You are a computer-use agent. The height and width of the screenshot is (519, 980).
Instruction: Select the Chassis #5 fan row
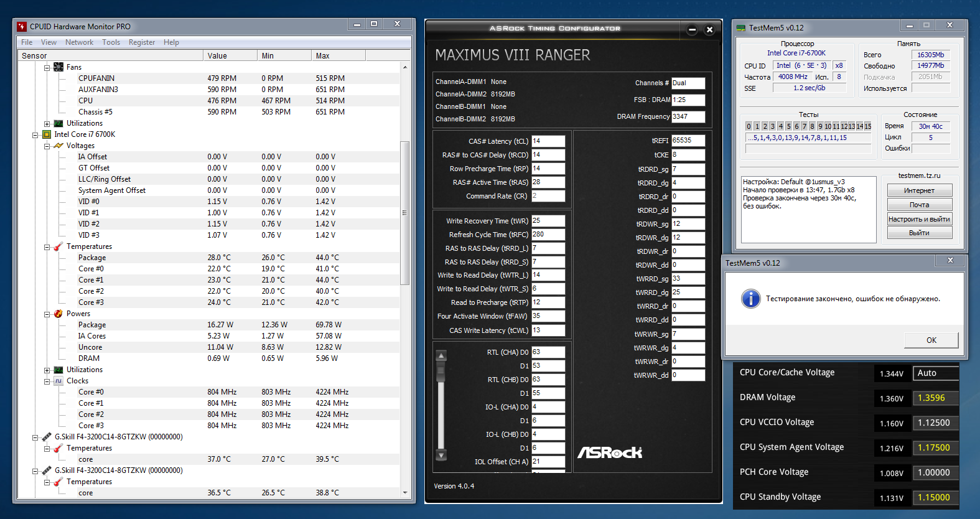pyautogui.click(x=208, y=112)
